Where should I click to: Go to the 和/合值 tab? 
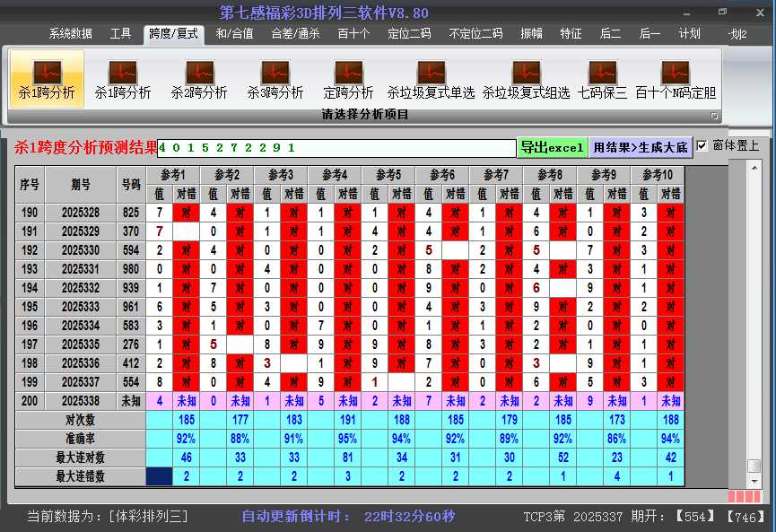[234, 34]
